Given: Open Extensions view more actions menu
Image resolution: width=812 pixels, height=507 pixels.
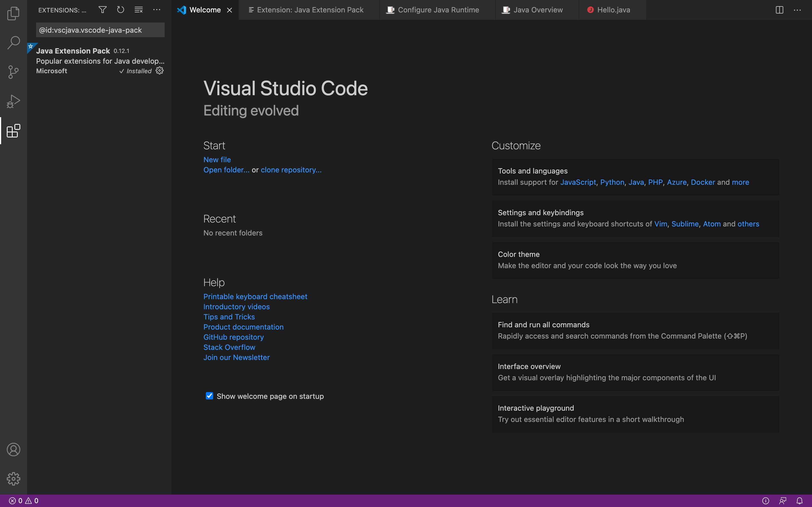Looking at the screenshot, I should coord(157,10).
